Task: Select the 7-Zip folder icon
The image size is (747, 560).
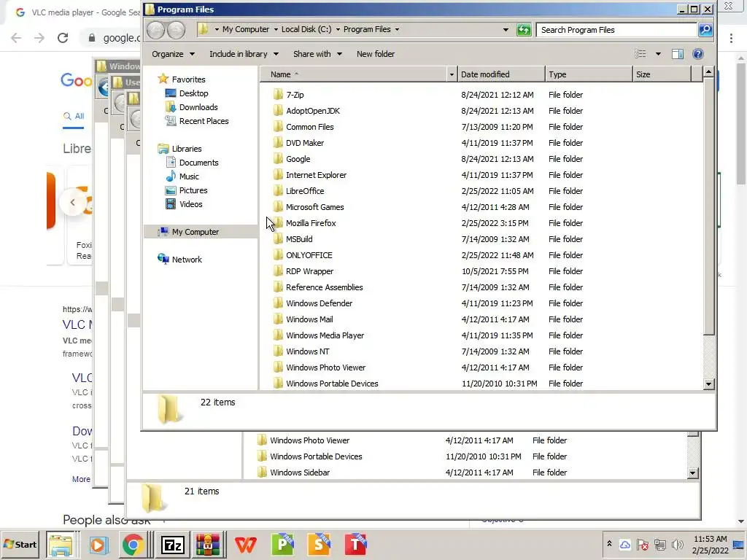Action: pos(278,95)
